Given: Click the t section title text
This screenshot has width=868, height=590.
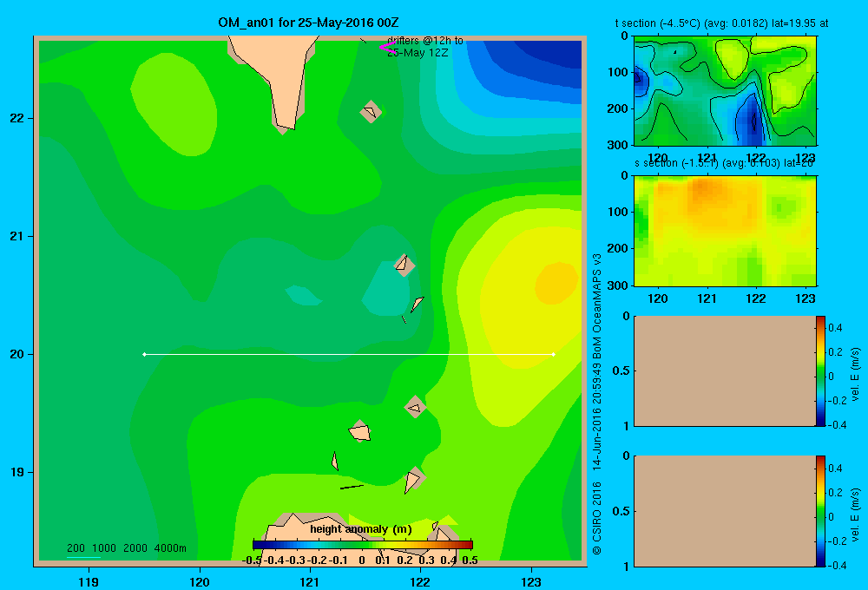Looking at the screenshot, I should click(x=721, y=23).
